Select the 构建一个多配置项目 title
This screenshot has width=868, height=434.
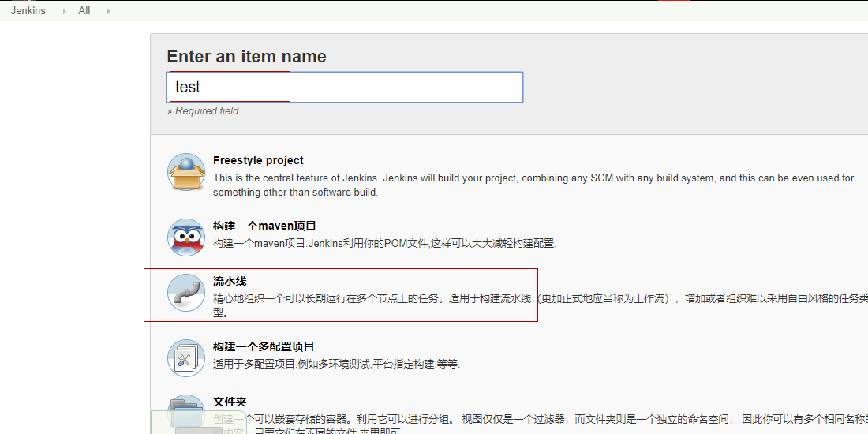click(x=264, y=346)
